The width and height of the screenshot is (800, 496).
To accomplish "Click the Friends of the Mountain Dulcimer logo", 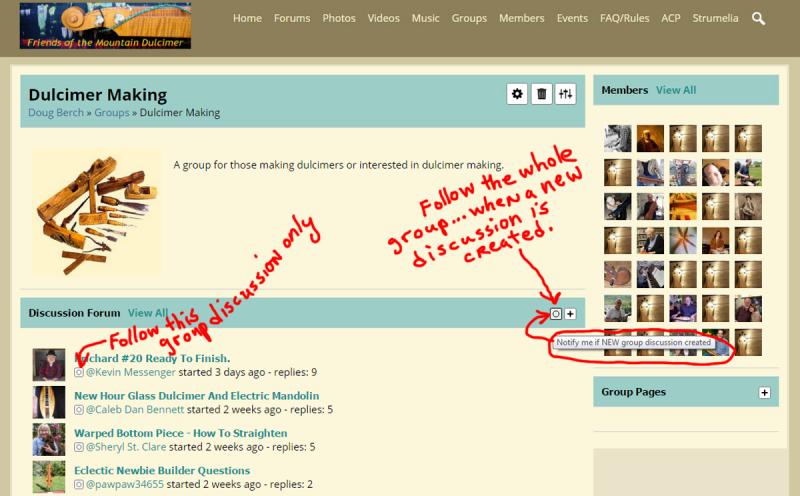I will 105,26.
